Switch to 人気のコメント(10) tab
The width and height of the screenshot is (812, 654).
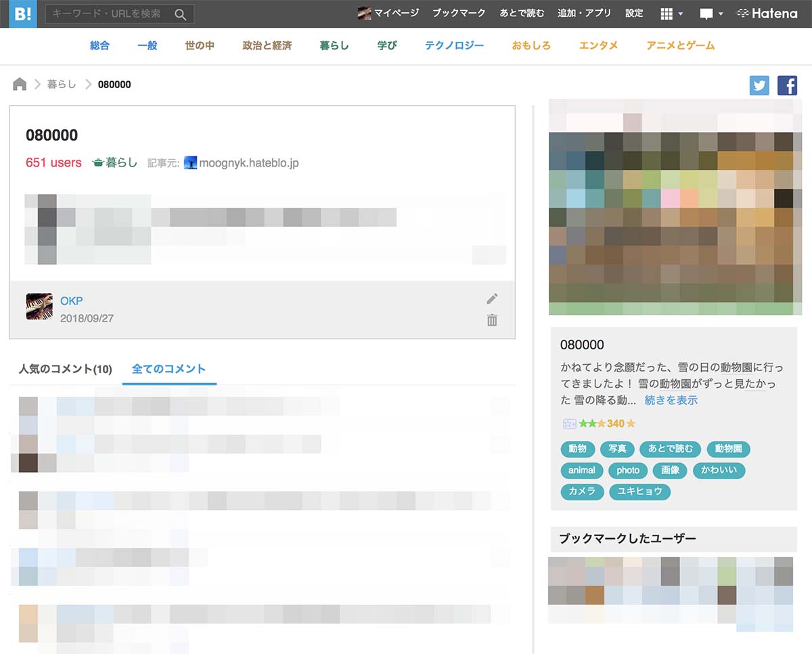[66, 369]
